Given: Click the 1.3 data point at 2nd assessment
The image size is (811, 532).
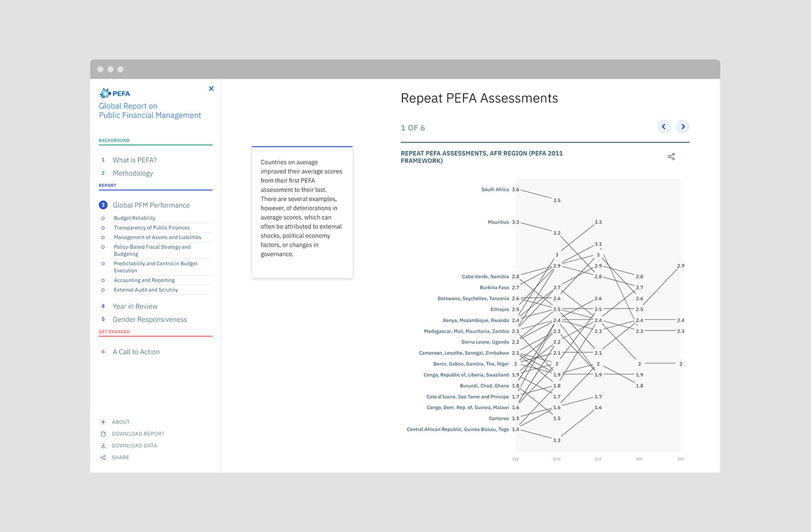Looking at the screenshot, I should pos(557,441).
